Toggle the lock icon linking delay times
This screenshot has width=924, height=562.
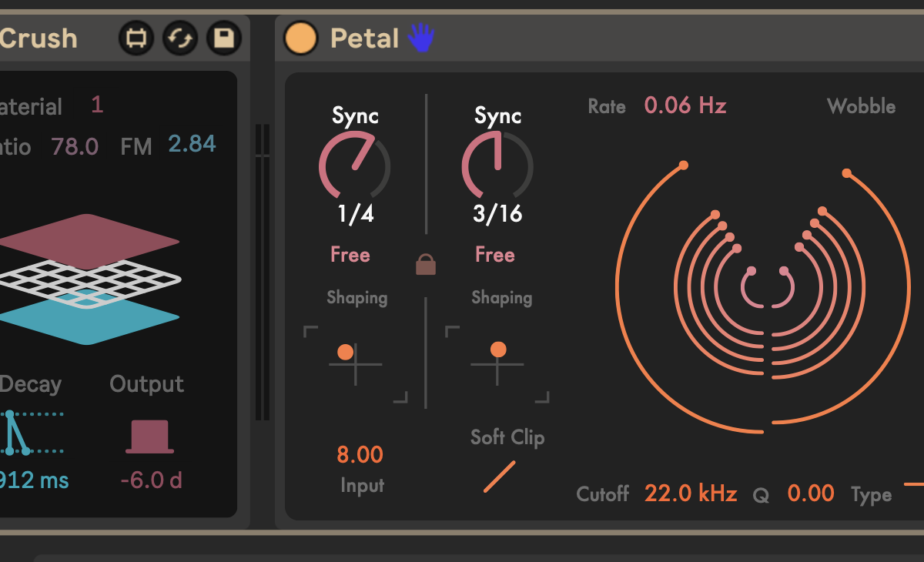point(426,265)
